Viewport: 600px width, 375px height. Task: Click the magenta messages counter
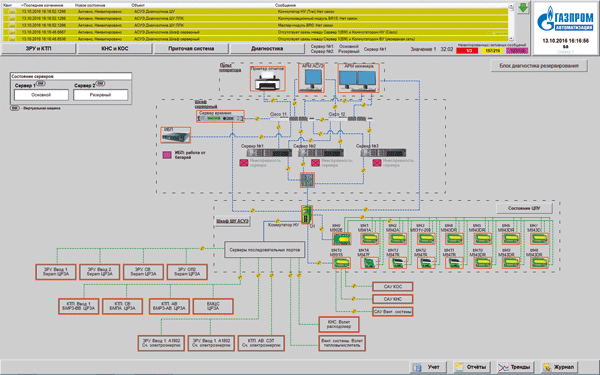[517, 51]
